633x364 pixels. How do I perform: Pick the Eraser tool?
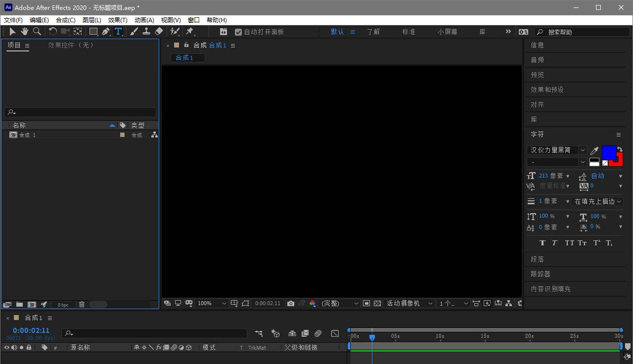(159, 32)
